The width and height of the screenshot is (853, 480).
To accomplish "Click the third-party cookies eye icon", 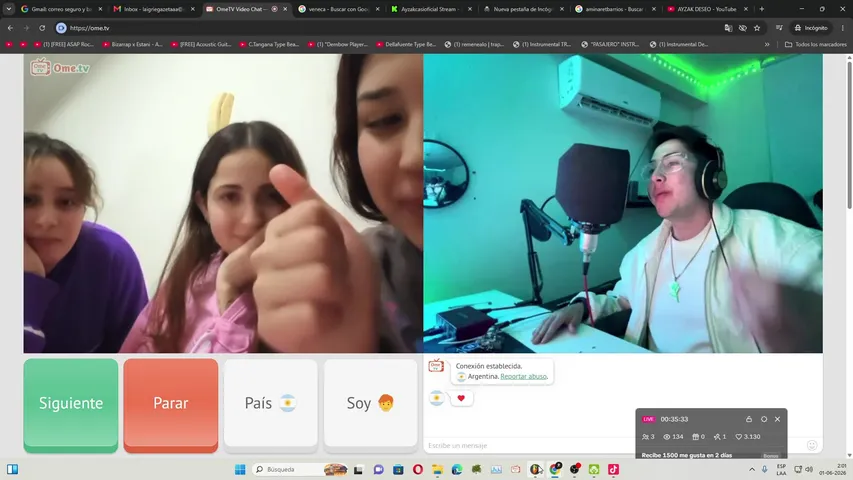I will [x=743, y=28].
